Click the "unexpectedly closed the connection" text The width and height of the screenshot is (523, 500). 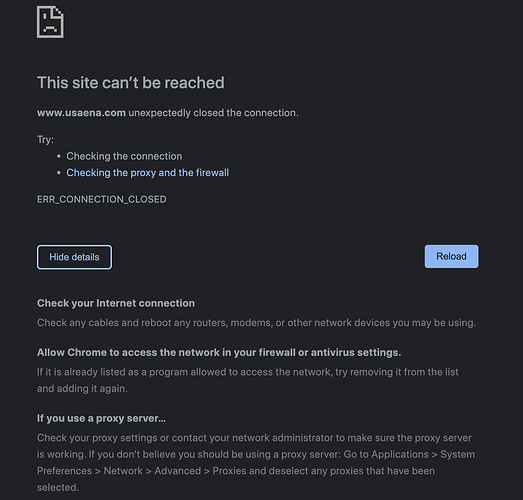coord(213,113)
